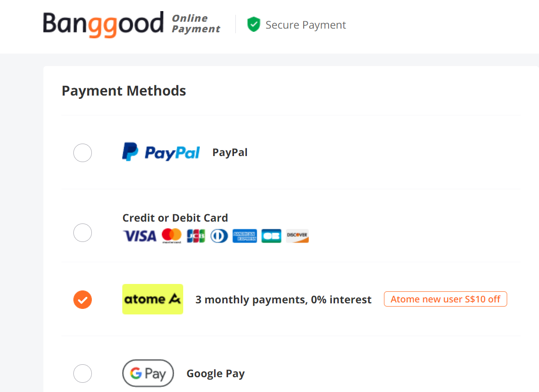Click the JCB card icon

click(196, 236)
